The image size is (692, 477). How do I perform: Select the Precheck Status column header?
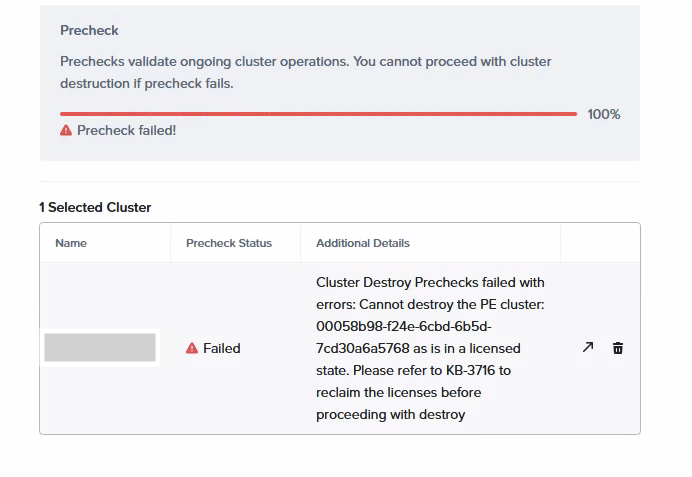coord(229,243)
